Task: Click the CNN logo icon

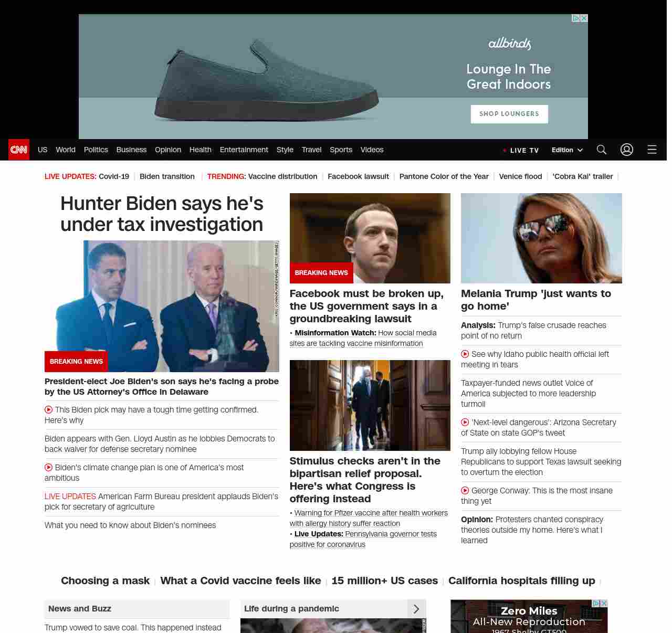Action: [x=19, y=150]
